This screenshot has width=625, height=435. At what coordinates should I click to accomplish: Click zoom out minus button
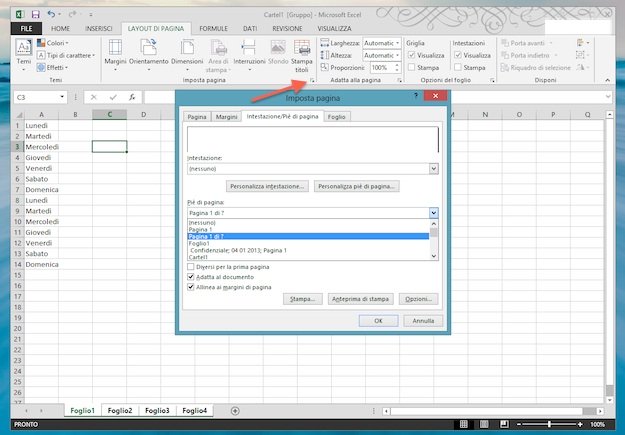coord(519,424)
